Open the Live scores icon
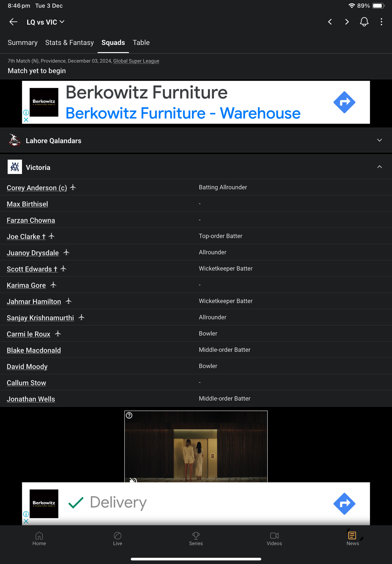This screenshot has width=392, height=564. pos(117,535)
